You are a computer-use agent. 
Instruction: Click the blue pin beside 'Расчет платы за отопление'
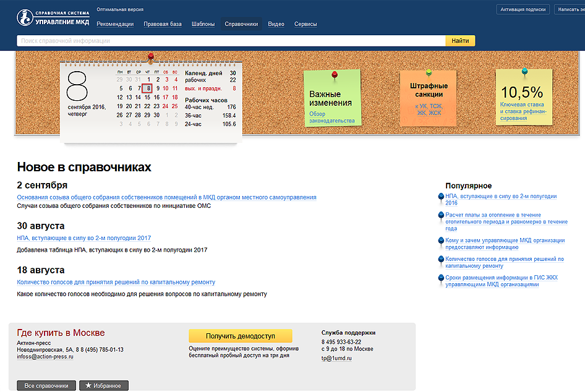pyautogui.click(x=440, y=215)
